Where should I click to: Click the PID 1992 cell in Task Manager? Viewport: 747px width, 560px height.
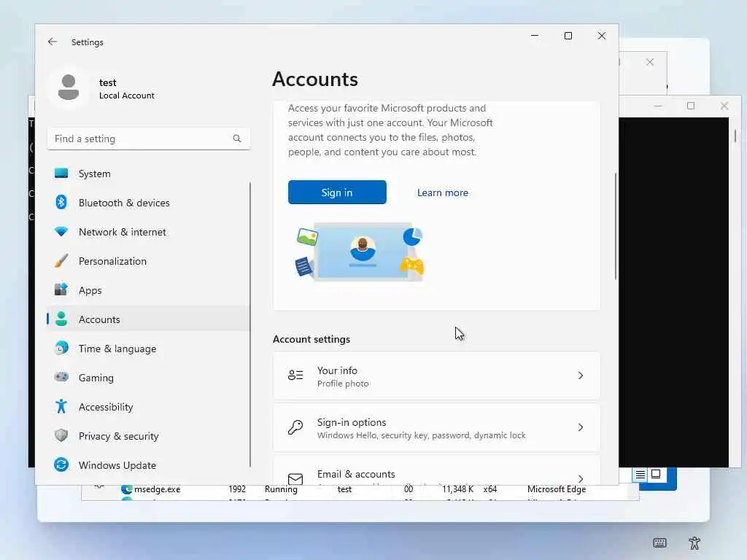(x=237, y=489)
